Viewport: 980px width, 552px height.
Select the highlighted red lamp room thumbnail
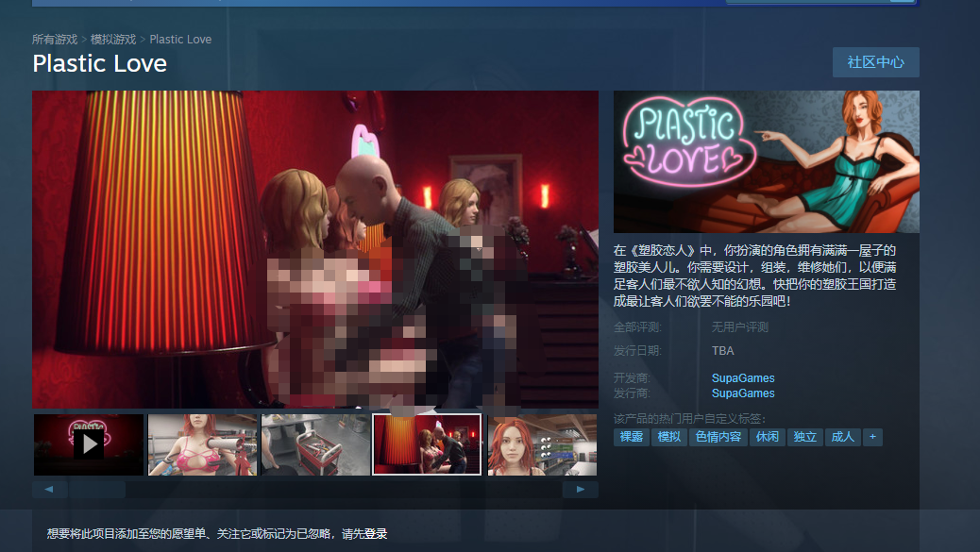[x=427, y=444]
